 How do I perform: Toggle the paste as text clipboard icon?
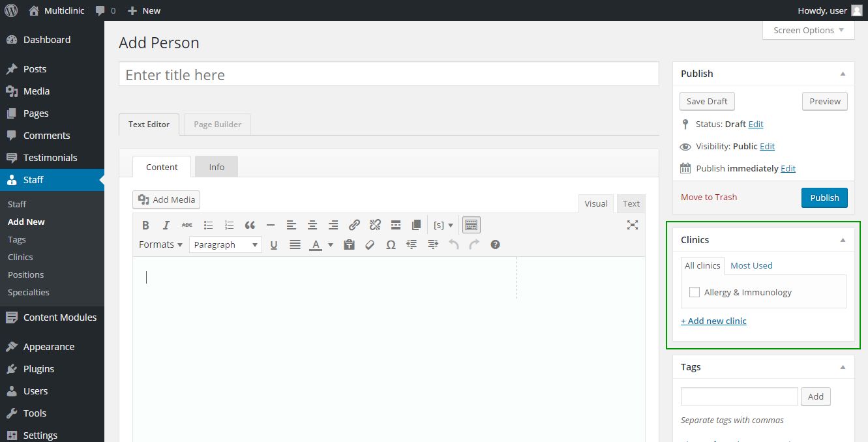click(349, 244)
